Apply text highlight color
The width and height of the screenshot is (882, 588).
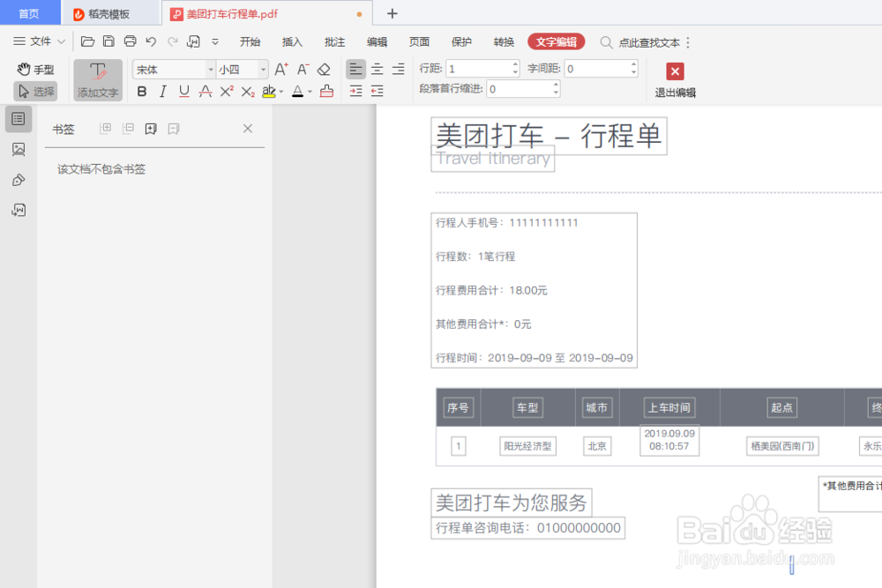[269, 91]
